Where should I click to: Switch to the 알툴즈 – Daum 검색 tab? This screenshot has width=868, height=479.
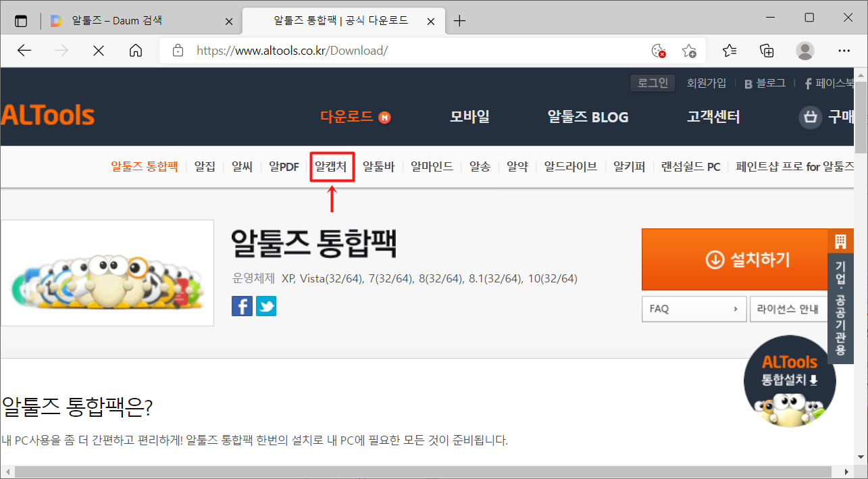(141, 21)
